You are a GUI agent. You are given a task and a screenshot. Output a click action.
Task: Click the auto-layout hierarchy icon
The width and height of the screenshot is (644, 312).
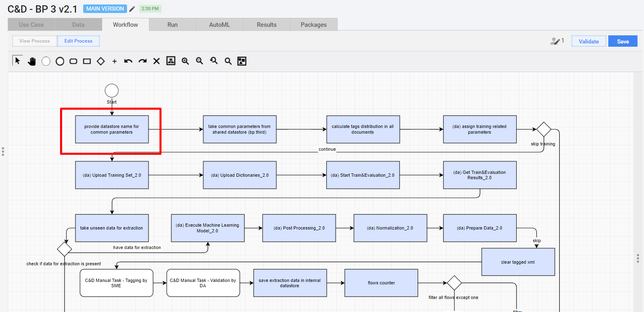pos(171,61)
